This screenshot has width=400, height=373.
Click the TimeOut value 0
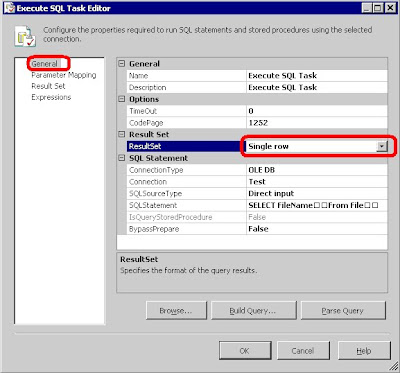(317, 111)
